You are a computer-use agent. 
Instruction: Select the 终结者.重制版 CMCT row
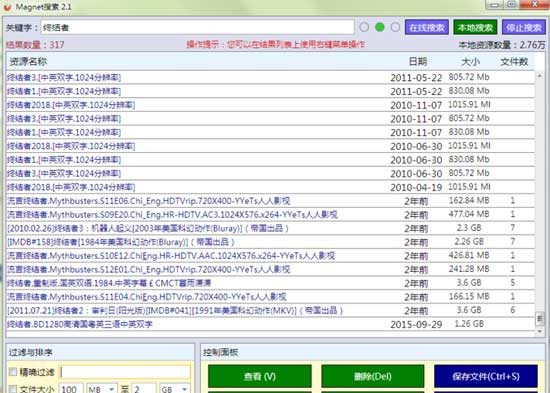click(x=270, y=283)
